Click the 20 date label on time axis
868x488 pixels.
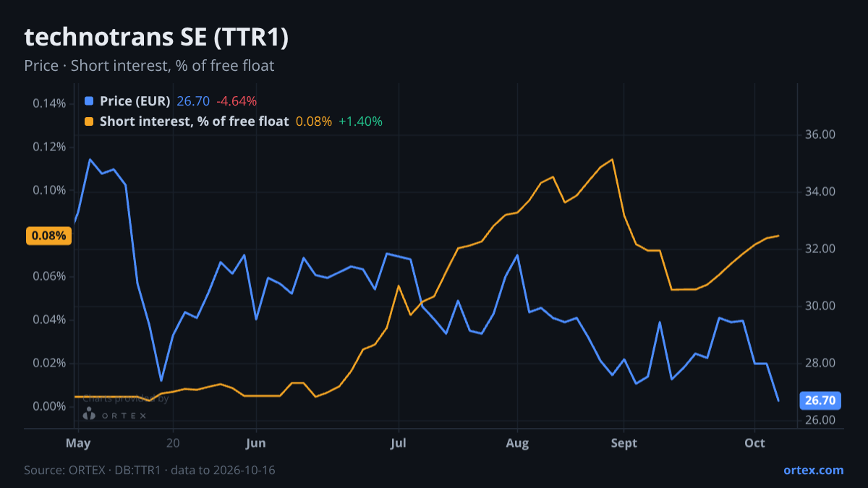coord(174,443)
